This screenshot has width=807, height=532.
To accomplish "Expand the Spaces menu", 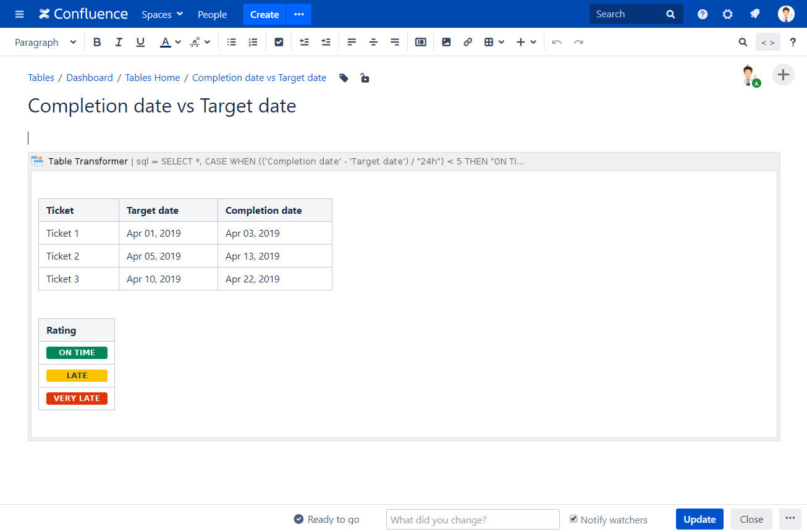I will [x=162, y=14].
